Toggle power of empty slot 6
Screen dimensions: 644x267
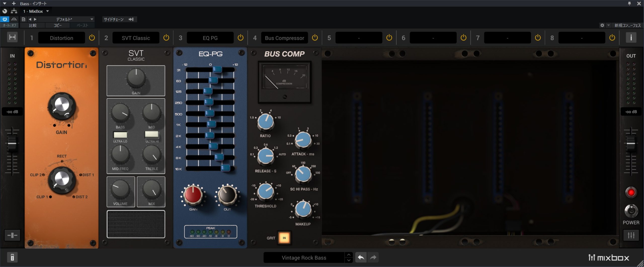(x=463, y=38)
